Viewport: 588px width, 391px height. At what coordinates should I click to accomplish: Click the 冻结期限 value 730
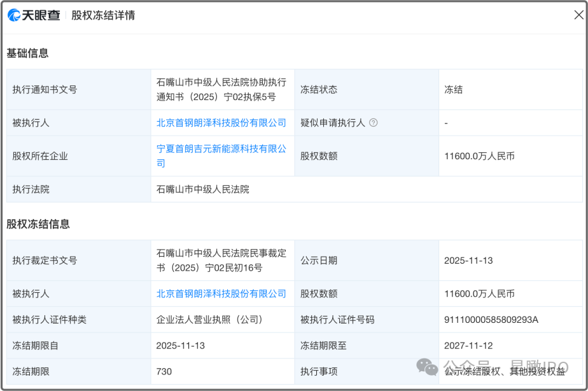[x=164, y=371]
